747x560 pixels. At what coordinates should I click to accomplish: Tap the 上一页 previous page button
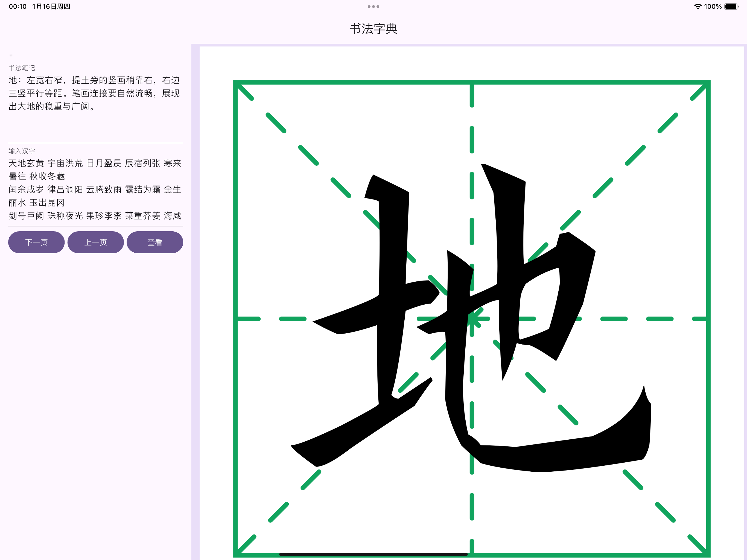(x=96, y=242)
